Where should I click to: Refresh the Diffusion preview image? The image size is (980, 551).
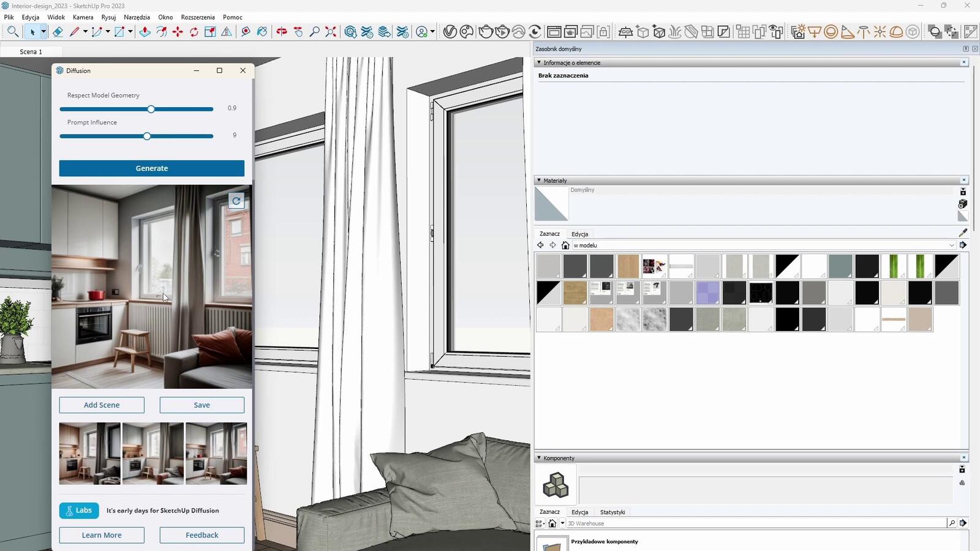pos(236,201)
